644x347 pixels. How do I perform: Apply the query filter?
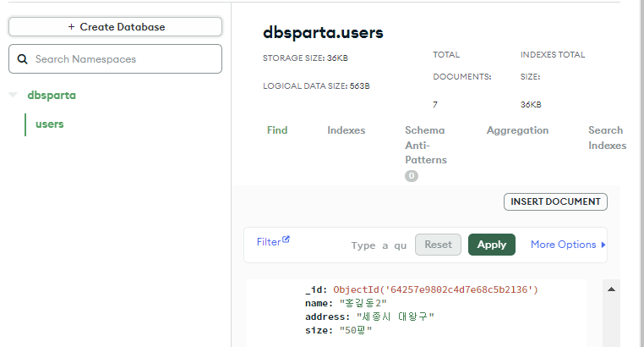coord(492,245)
